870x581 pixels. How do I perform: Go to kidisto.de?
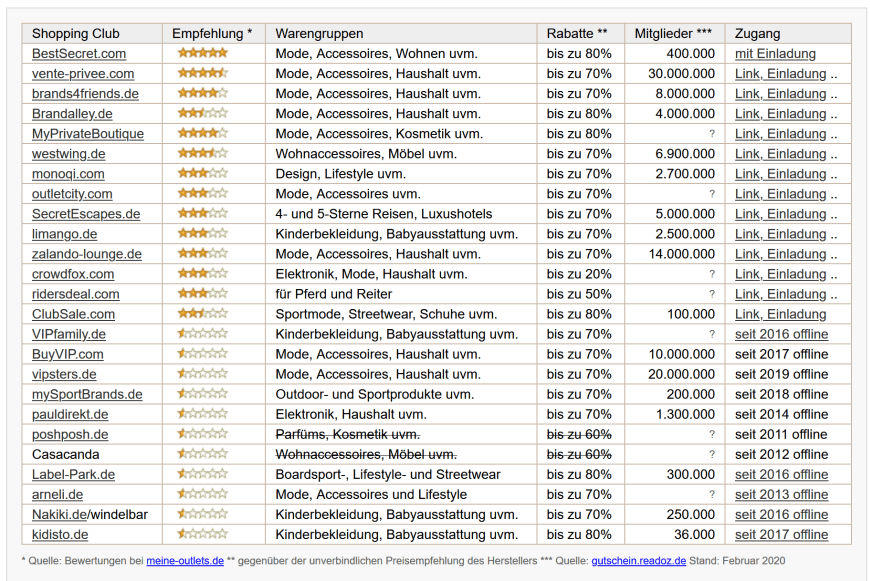(60, 534)
